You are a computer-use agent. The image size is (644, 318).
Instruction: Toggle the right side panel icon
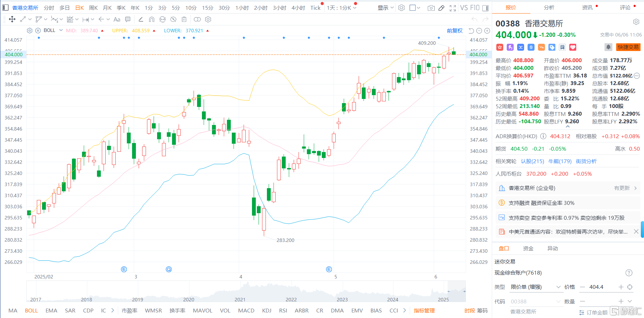coord(486,8)
